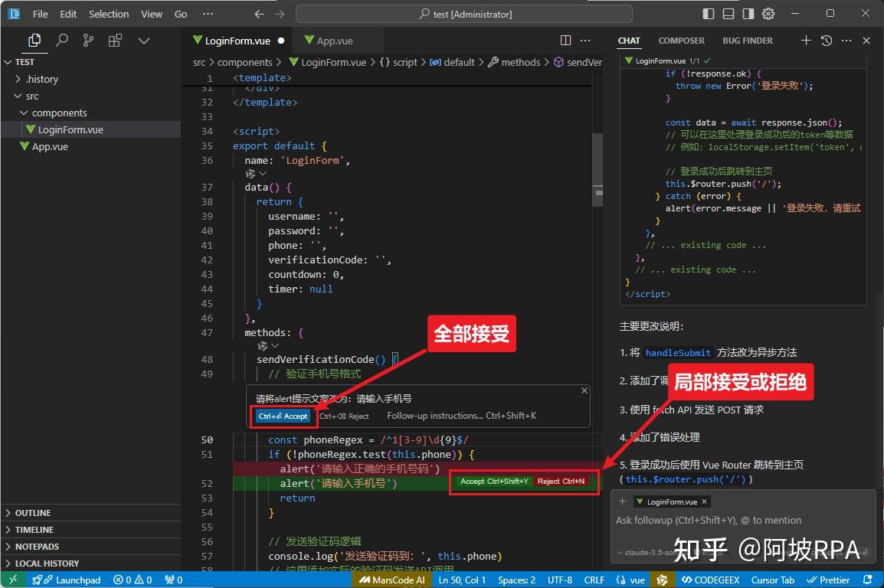The image size is (884, 588).
Task: Accept the inline AI suggestion
Action: (x=283, y=416)
